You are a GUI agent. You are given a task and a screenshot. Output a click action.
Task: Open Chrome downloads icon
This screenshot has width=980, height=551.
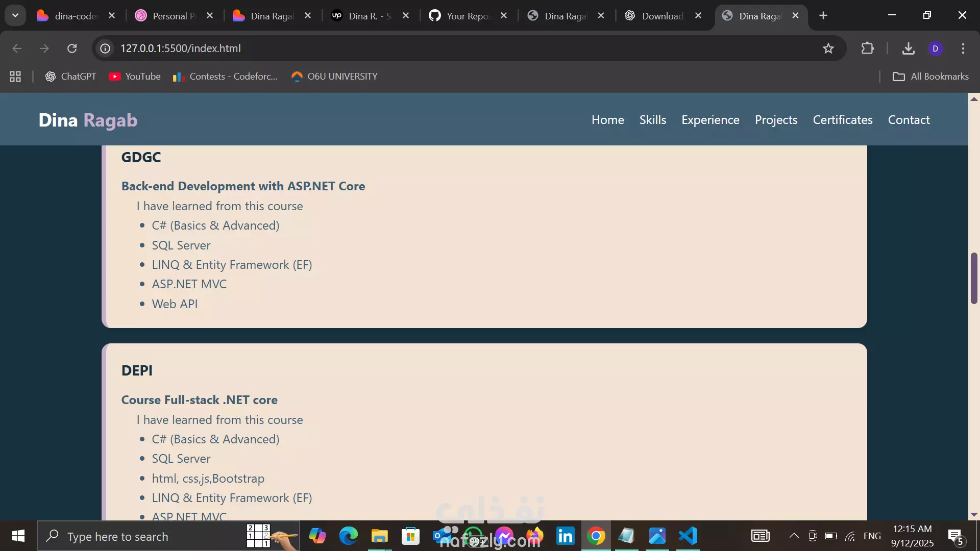pos(908,48)
